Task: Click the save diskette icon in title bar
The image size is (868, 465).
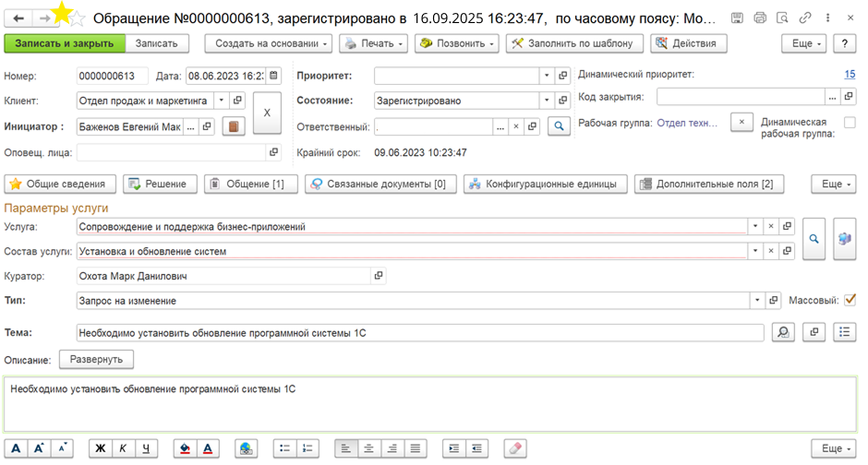Action: 737,18
